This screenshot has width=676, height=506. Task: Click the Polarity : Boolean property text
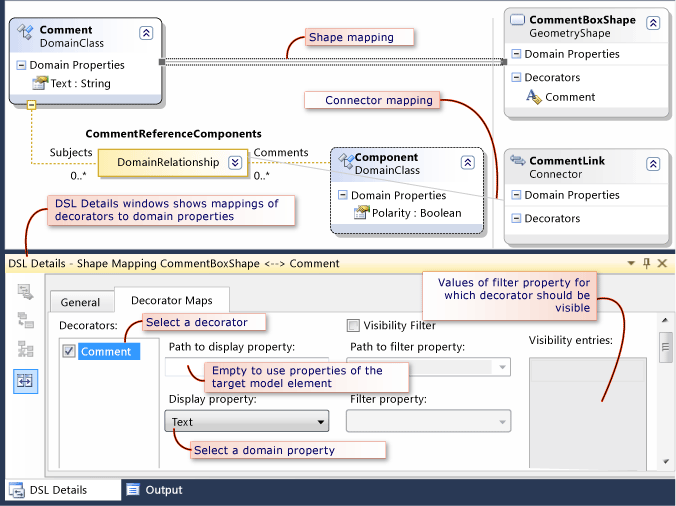coord(416,213)
